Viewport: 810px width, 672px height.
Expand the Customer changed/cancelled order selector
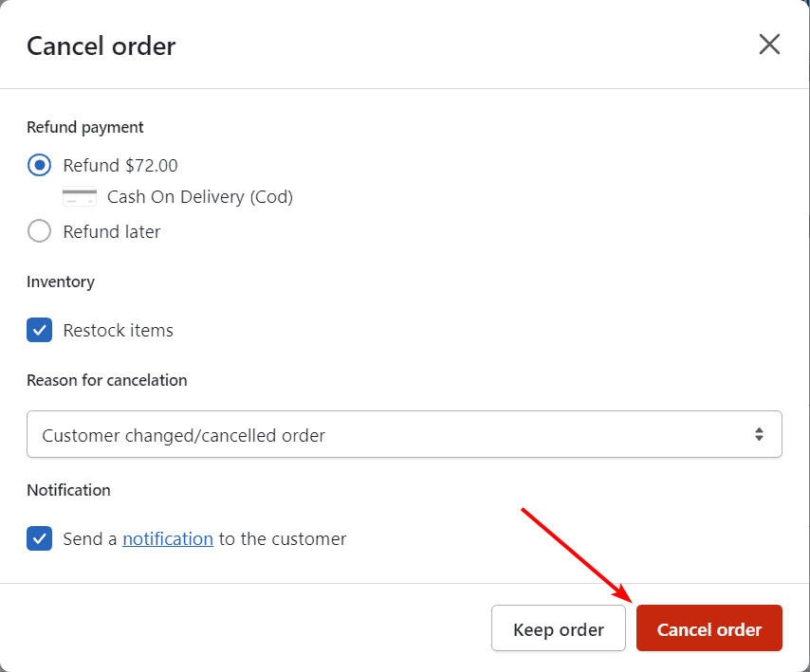404,433
